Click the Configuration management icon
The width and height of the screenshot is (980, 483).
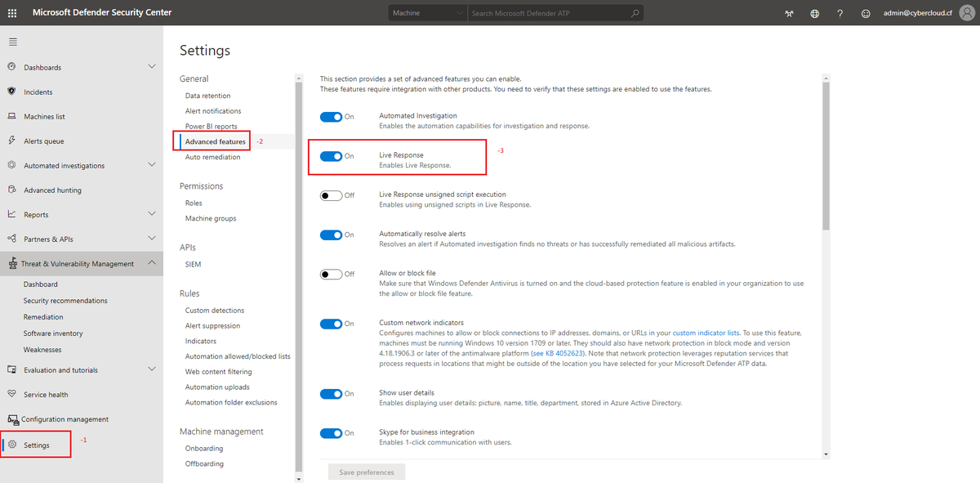click(12, 418)
